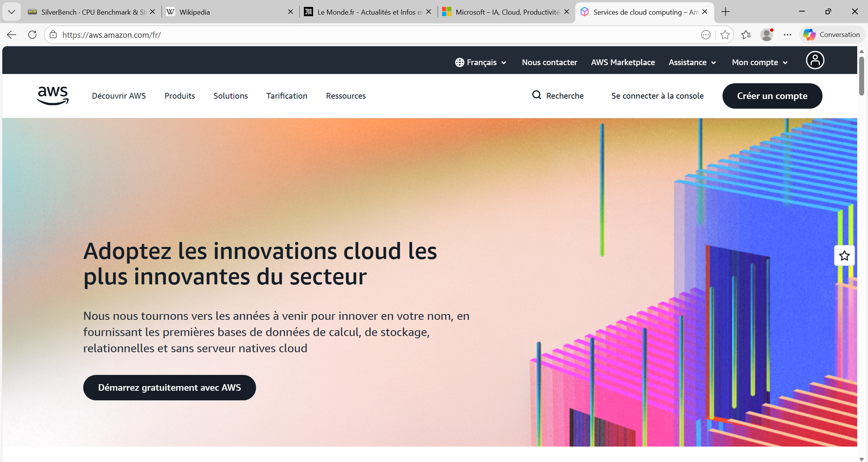Open AWS Marketplace link
Viewport: 868px width, 462px height.
(x=623, y=62)
